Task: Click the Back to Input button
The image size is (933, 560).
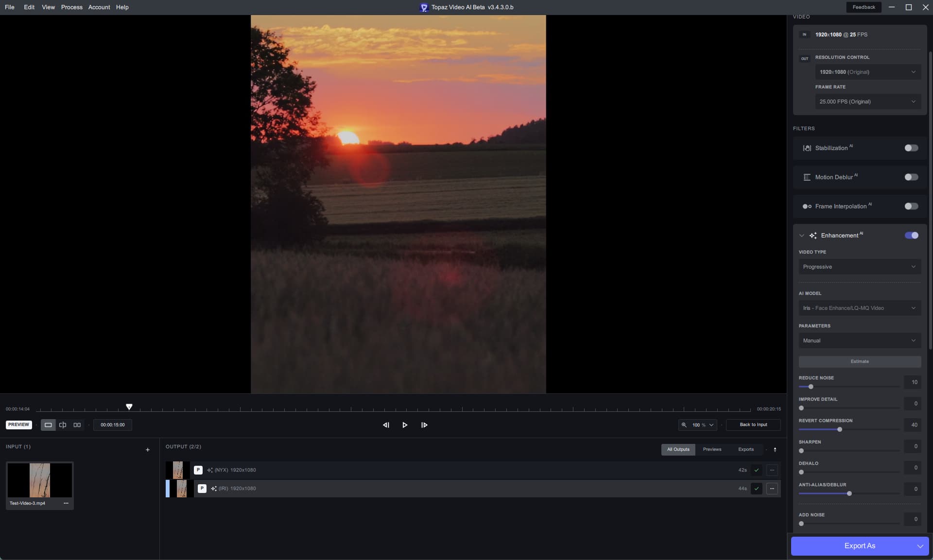Action: pyautogui.click(x=753, y=425)
